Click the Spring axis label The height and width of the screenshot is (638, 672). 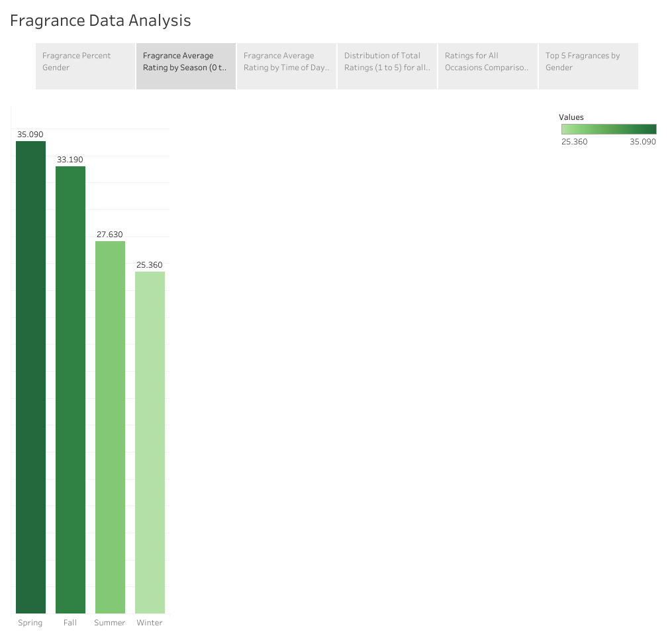(x=30, y=622)
